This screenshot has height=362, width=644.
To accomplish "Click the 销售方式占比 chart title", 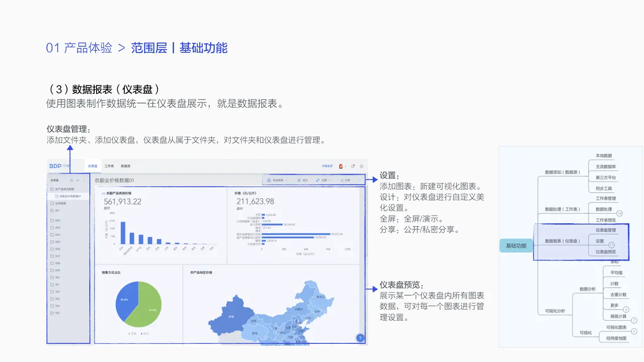I will pos(111,273).
